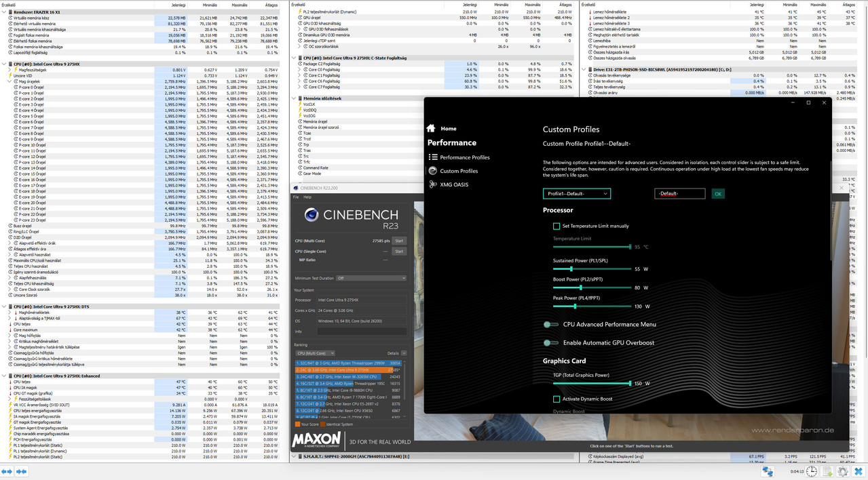Click the Cinebench title bar app icon
Screen dimensions: 868x480
coord(296,188)
